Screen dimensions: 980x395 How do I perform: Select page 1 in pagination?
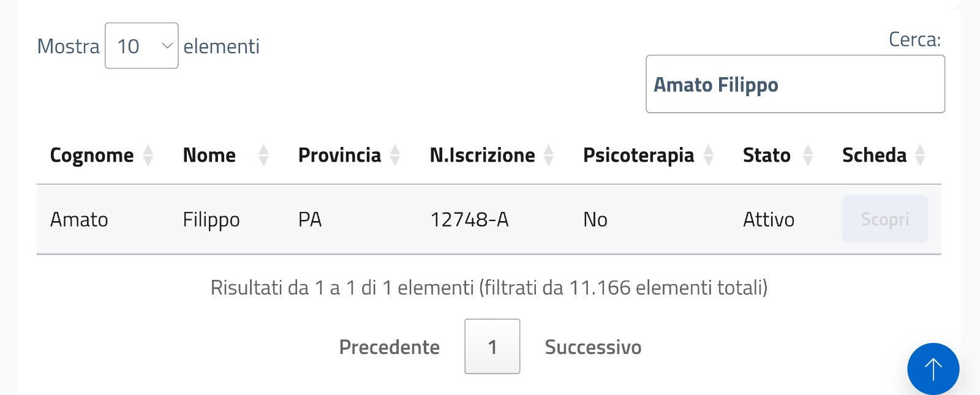coord(492,347)
